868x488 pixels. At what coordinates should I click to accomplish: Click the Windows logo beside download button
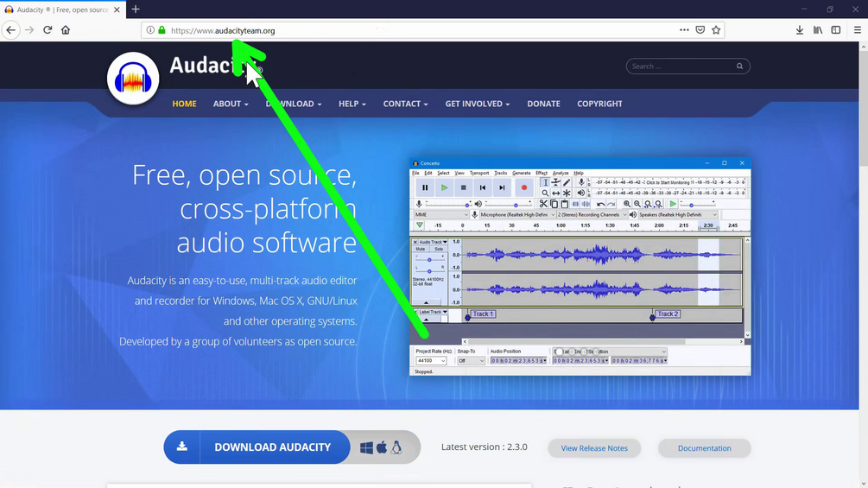tap(366, 447)
